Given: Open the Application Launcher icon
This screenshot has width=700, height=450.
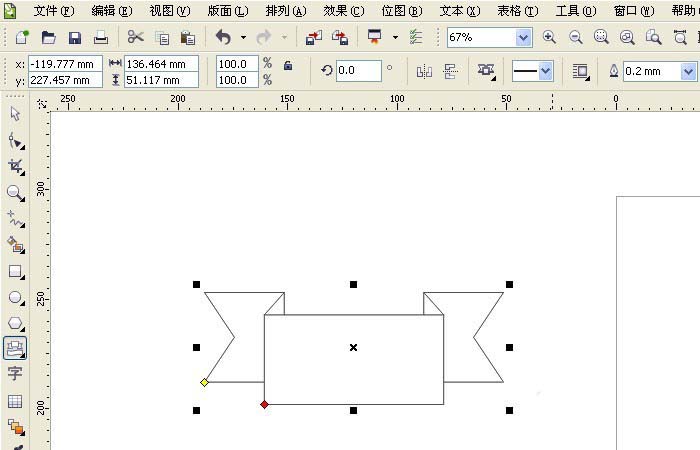Looking at the screenshot, I should pyautogui.click(x=375, y=37).
